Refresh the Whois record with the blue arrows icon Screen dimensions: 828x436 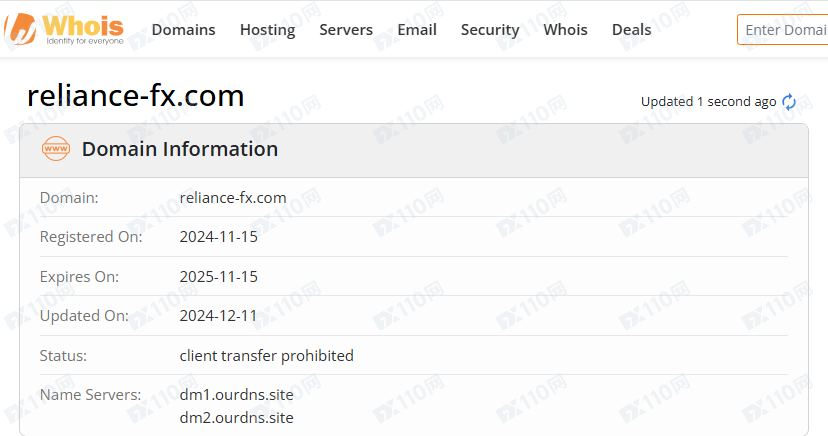point(789,101)
